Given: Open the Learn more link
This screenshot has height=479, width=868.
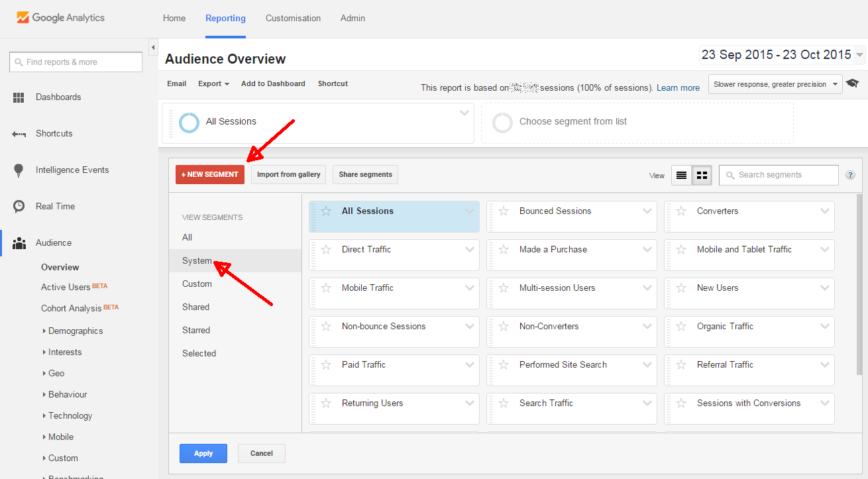Looking at the screenshot, I should click(x=678, y=88).
